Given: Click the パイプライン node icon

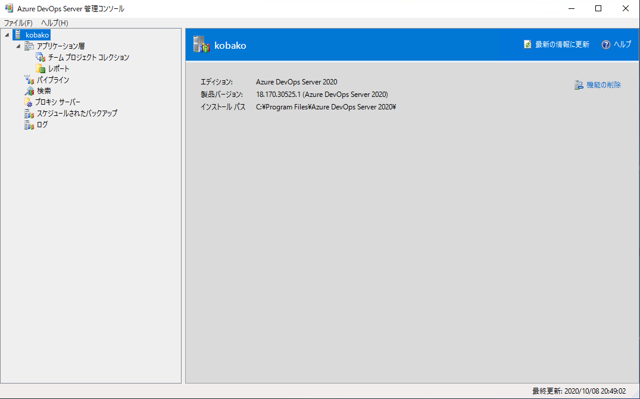Looking at the screenshot, I should 29,80.
